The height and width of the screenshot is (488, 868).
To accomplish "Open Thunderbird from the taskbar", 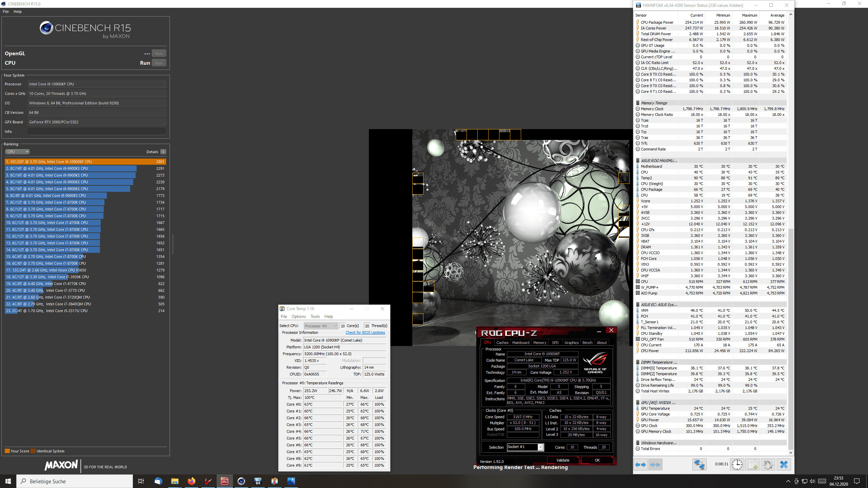I will (x=158, y=481).
